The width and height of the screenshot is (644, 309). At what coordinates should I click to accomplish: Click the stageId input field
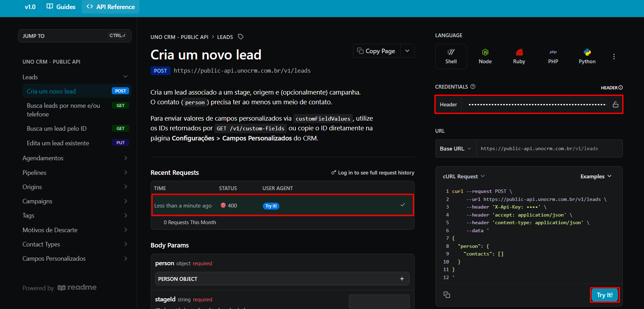tap(379, 301)
